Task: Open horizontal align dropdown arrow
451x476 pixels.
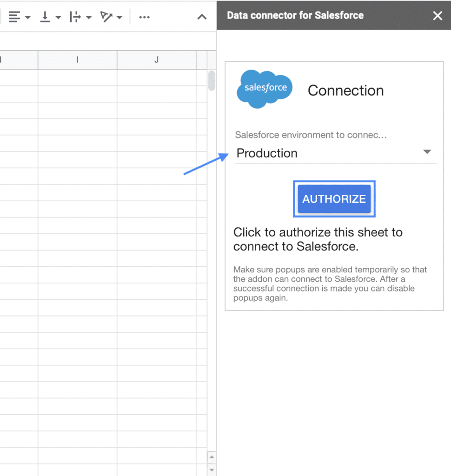Action: (x=27, y=17)
